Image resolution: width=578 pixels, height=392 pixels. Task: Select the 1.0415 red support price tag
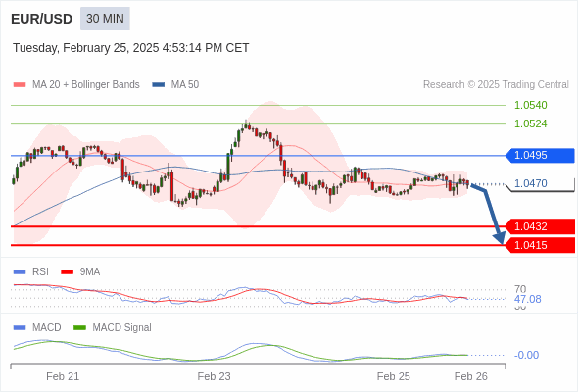pyautogui.click(x=540, y=245)
